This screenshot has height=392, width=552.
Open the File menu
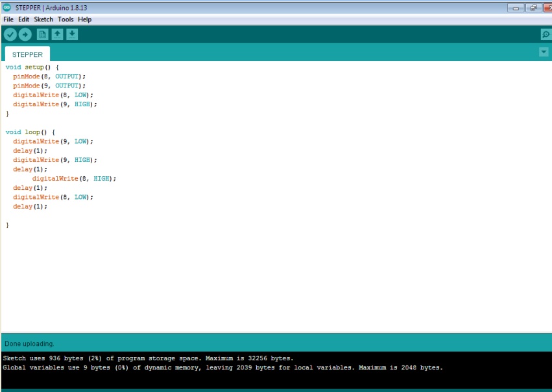click(8, 19)
